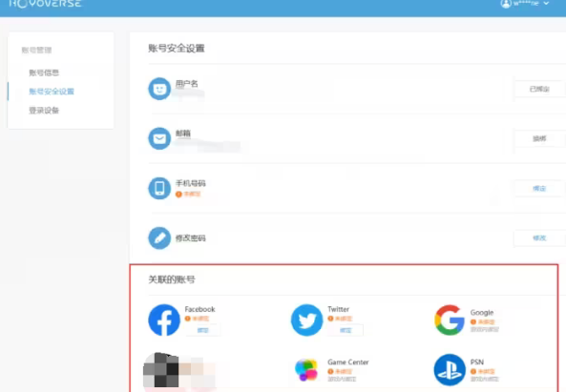Open 账号信息 in the sidebar

pos(44,72)
